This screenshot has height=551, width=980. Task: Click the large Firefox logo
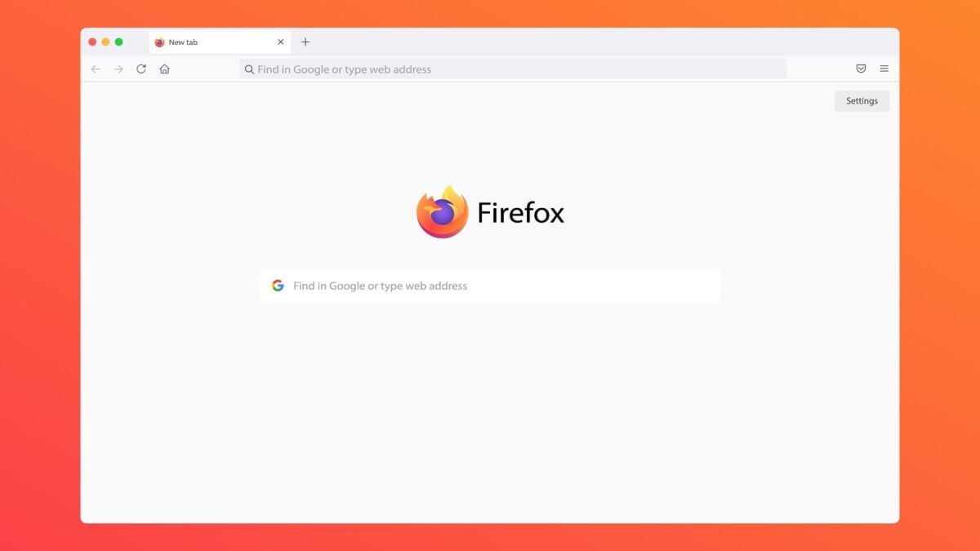tap(442, 212)
